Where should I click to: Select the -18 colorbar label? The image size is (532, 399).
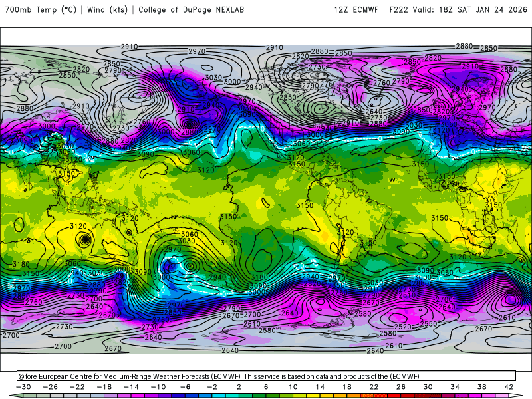tap(104, 387)
